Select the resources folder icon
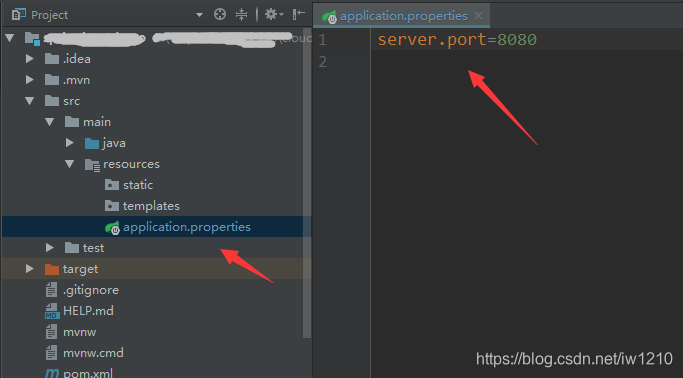The image size is (683, 378). coord(92,165)
